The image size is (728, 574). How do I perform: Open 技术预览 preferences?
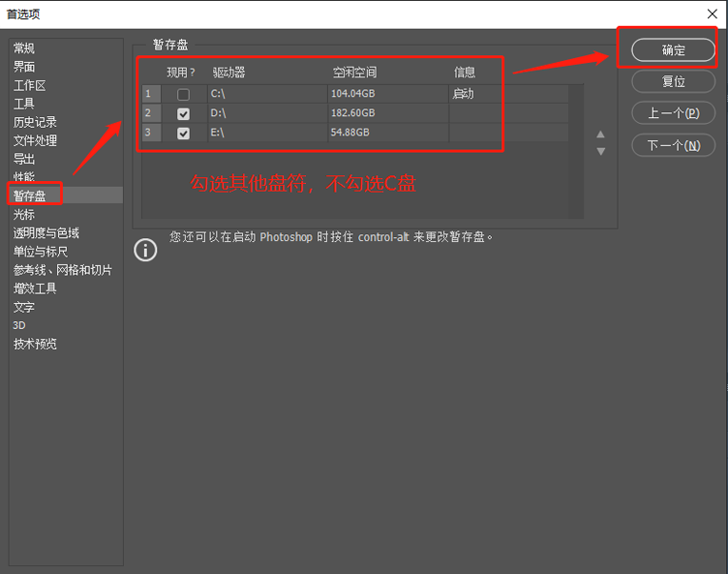pos(35,345)
